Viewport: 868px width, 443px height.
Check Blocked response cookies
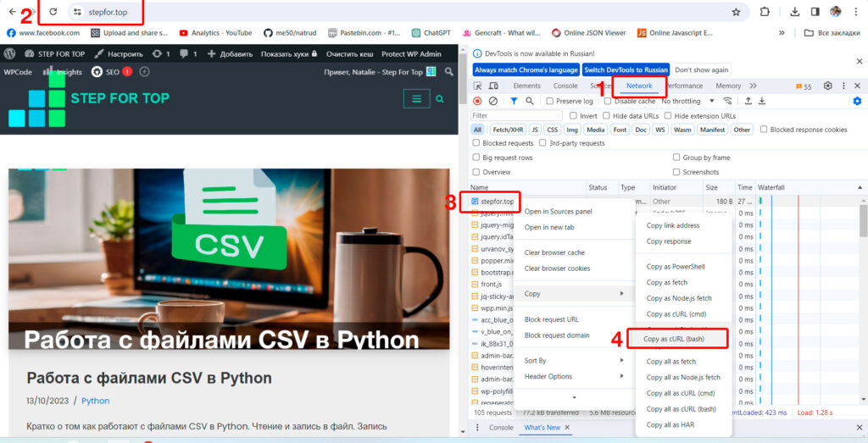click(764, 130)
